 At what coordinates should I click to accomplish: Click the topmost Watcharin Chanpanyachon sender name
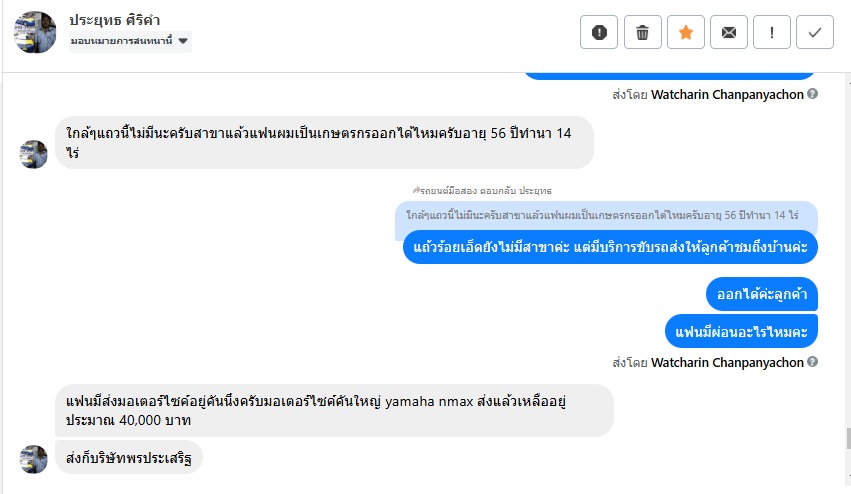tap(728, 94)
